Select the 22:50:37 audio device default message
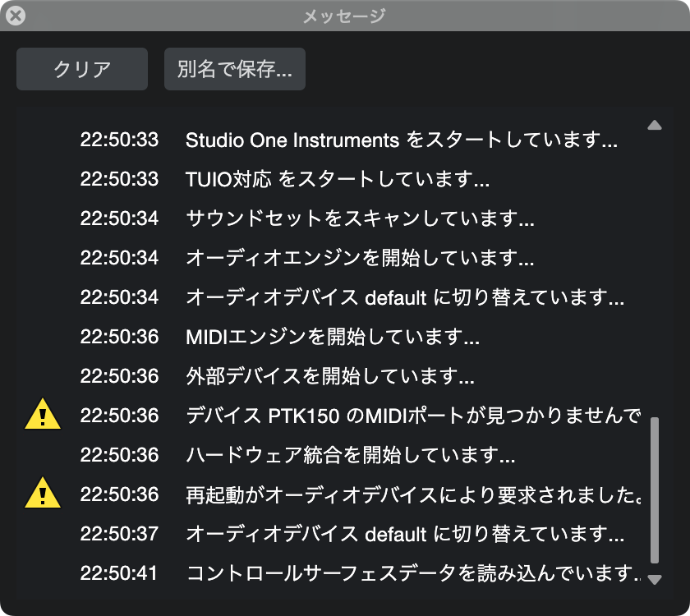This screenshot has width=690, height=616. (x=404, y=534)
